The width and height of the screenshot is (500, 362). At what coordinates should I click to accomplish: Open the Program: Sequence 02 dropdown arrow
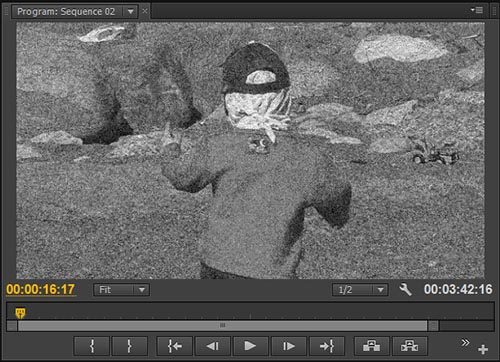(x=131, y=12)
